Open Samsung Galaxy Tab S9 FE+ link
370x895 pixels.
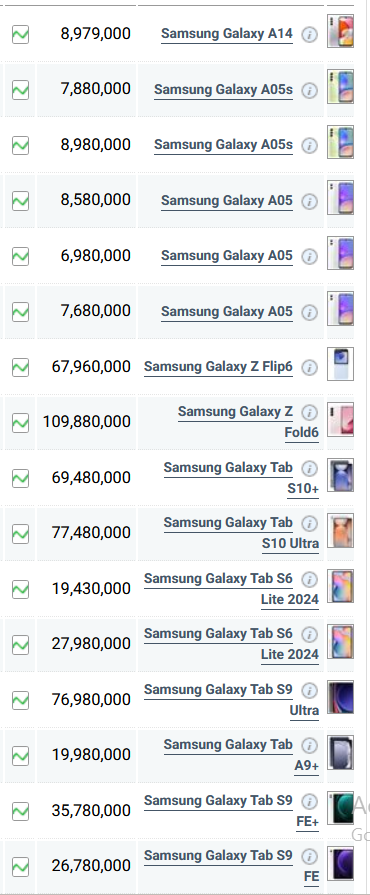231,811
